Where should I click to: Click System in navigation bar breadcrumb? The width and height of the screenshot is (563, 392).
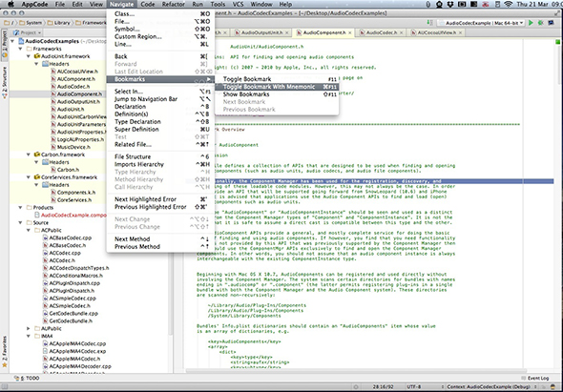(31, 23)
